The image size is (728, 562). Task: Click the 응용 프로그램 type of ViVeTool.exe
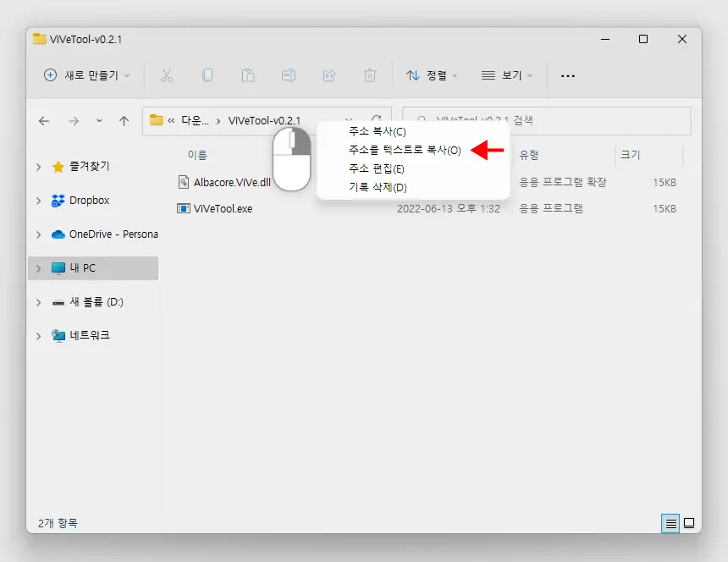coord(550,208)
